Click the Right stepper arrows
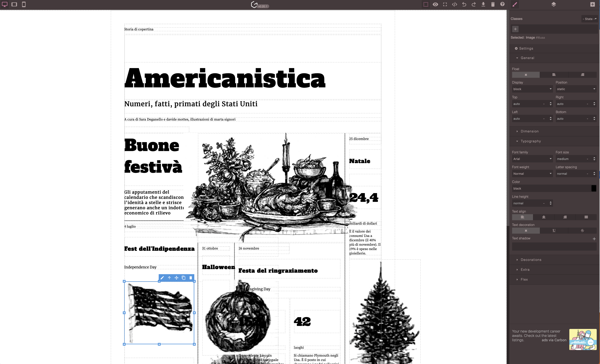 click(x=594, y=104)
